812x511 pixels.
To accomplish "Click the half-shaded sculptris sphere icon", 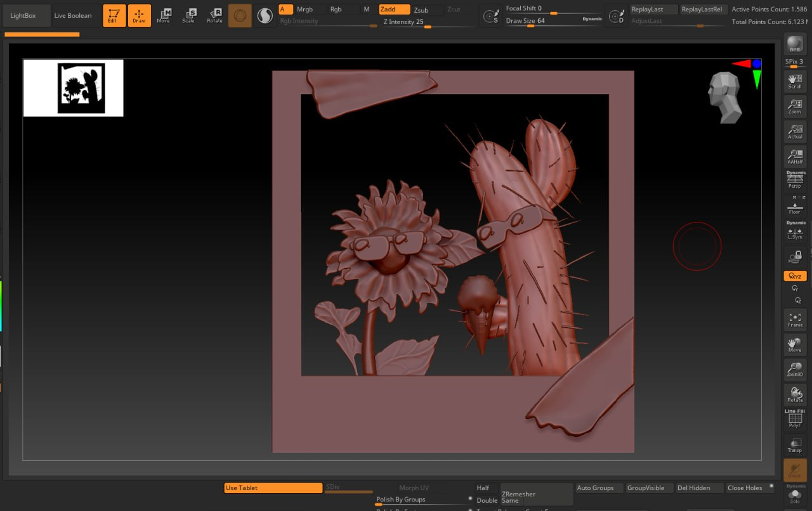I will click(x=265, y=15).
